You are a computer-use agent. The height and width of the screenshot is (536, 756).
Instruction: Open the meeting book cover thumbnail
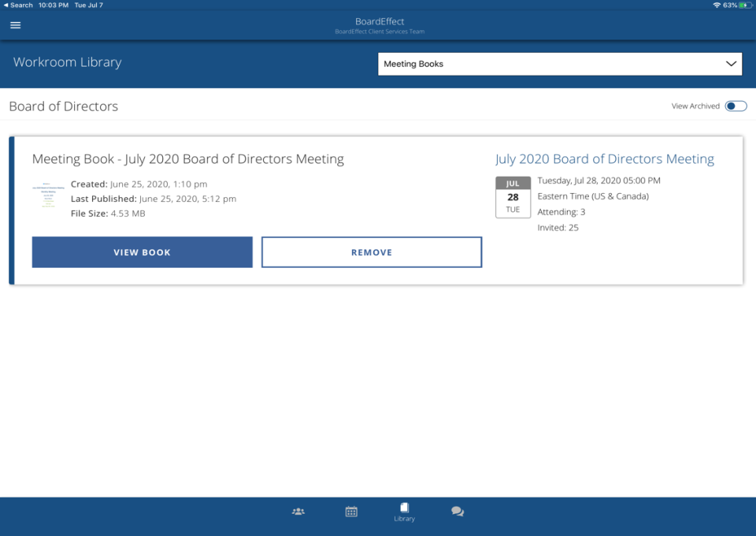tap(48, 196)
